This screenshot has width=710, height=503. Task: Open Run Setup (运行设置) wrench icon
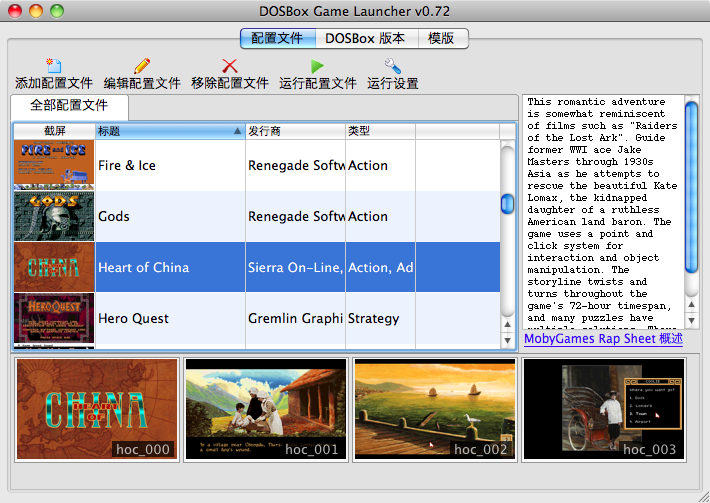click(x=392, y=67)
